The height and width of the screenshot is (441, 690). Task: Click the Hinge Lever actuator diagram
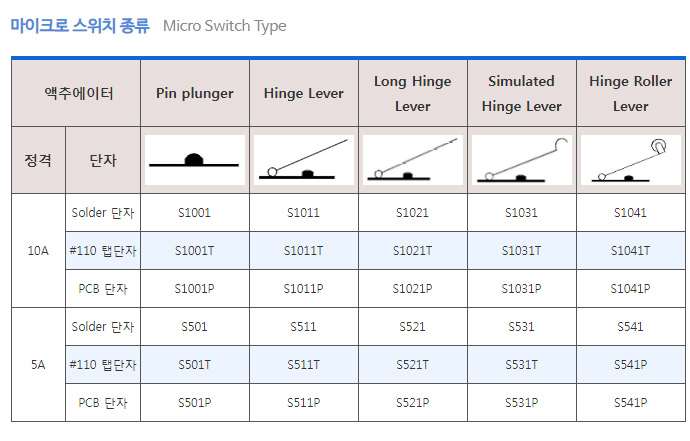[x=304, y=160]
